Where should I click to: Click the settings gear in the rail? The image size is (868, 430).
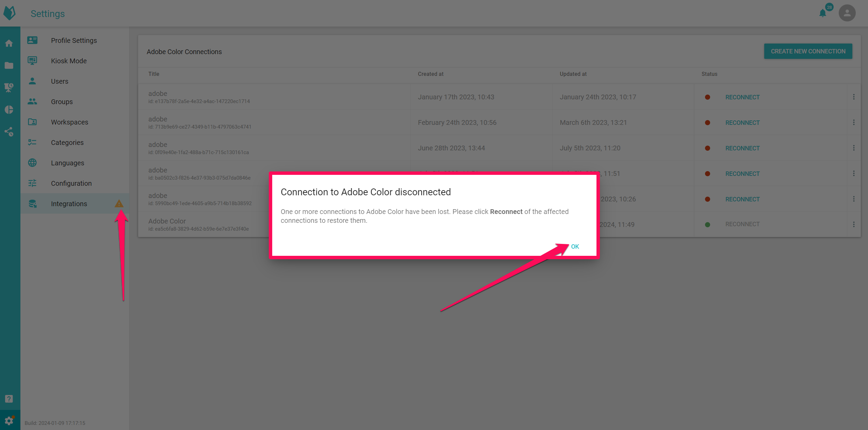tap(9, 420)
